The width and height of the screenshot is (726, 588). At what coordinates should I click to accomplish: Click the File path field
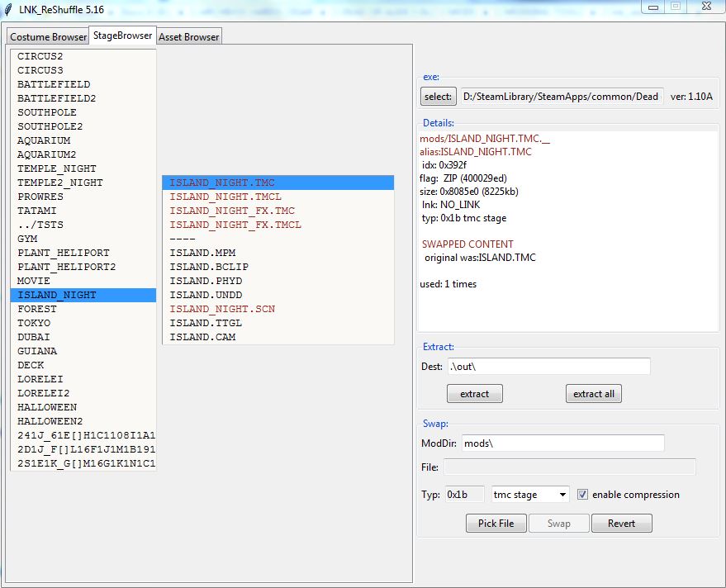570,467
